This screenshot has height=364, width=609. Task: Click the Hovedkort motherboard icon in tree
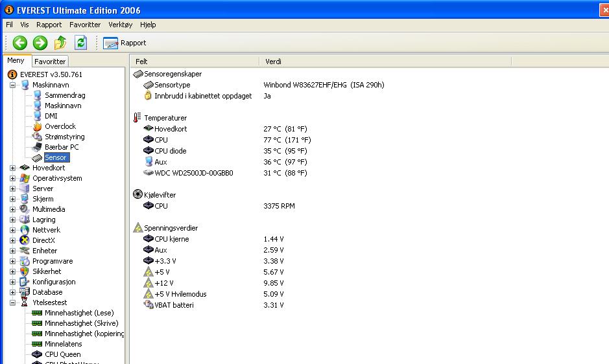point(25,168)
